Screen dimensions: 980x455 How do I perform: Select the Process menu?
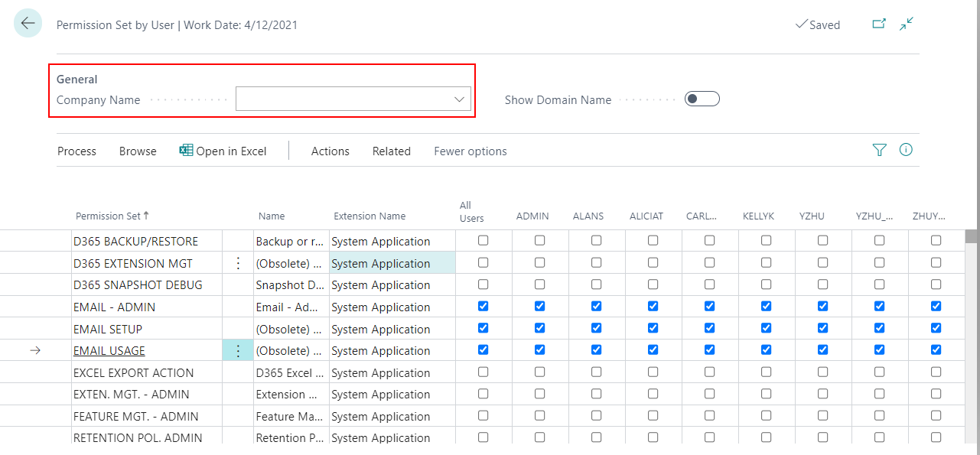77,151
